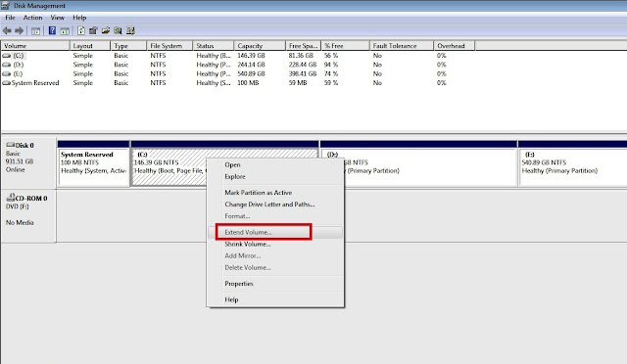Screen dimensions: 627x364
Task: Click the greyed Format... context menu entry
Action: coord(275,216)
